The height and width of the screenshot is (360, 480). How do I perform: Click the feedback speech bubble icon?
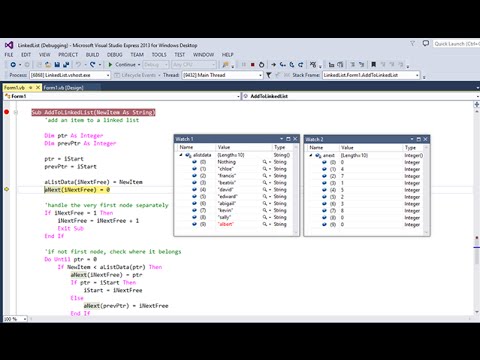pyautogui.click(x=426, y=44)
